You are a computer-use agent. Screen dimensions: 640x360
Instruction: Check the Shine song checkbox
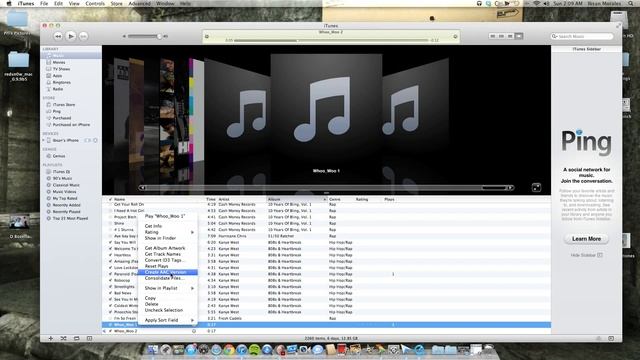coord(111,223)
